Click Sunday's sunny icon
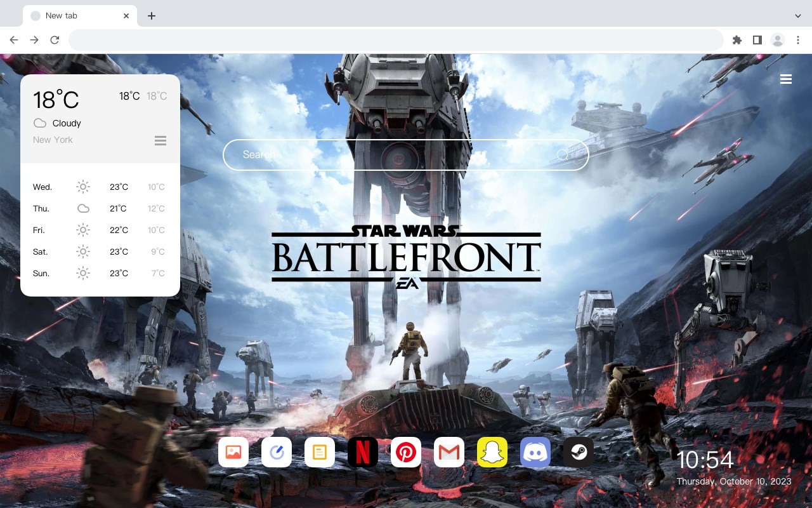 tap(83, 273)
